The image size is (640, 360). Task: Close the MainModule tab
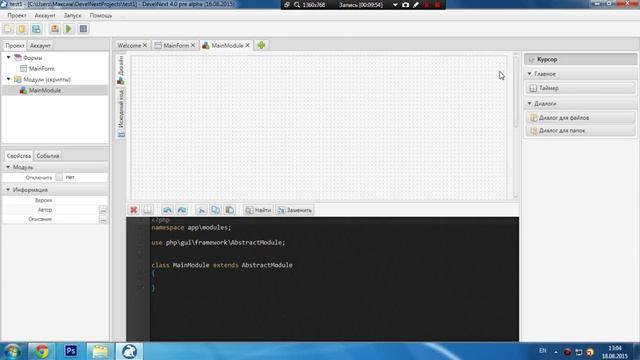(247, 45)
